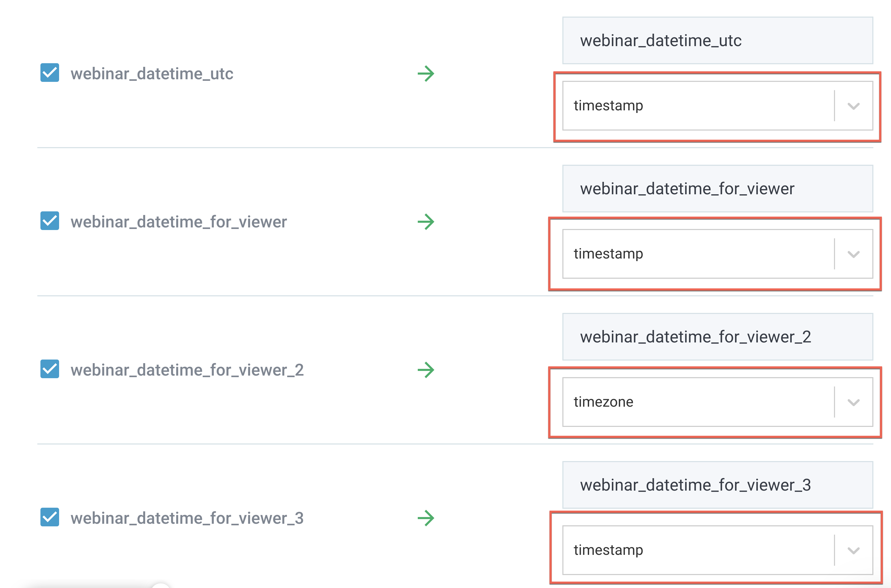Expand chevron of webinar_datetime_for_viewer_3 type dropdown
The image size is (891, 588).
point(853,550)
